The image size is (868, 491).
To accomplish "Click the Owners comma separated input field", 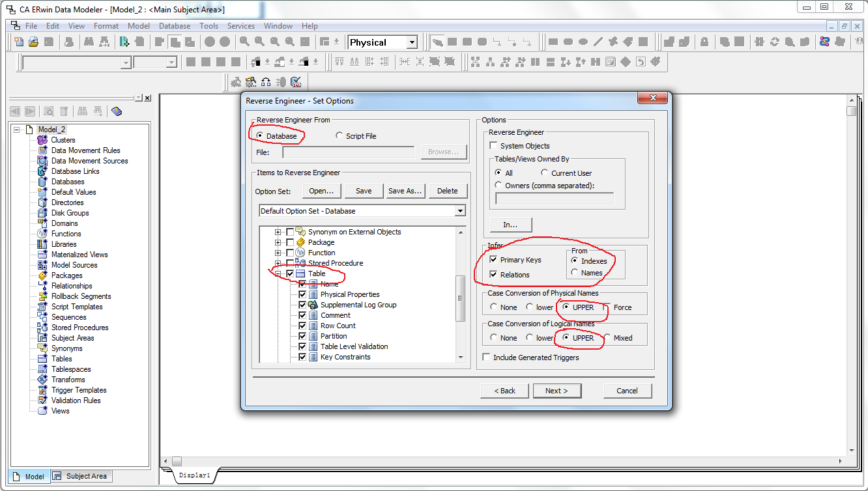I will click(x=554, y=199).
